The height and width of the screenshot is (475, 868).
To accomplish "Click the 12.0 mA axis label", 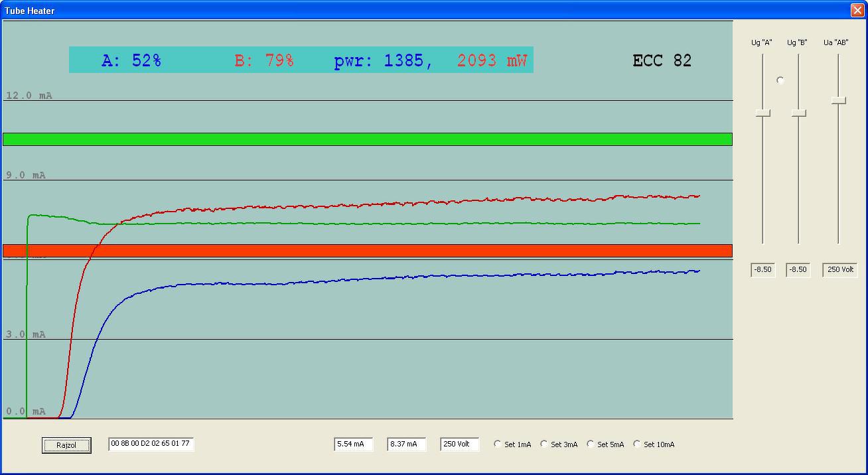I will [x=29, y=96].
